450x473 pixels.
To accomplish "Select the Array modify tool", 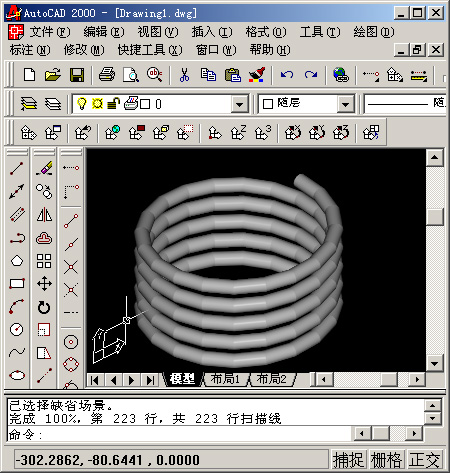I will tap(44, 261).
